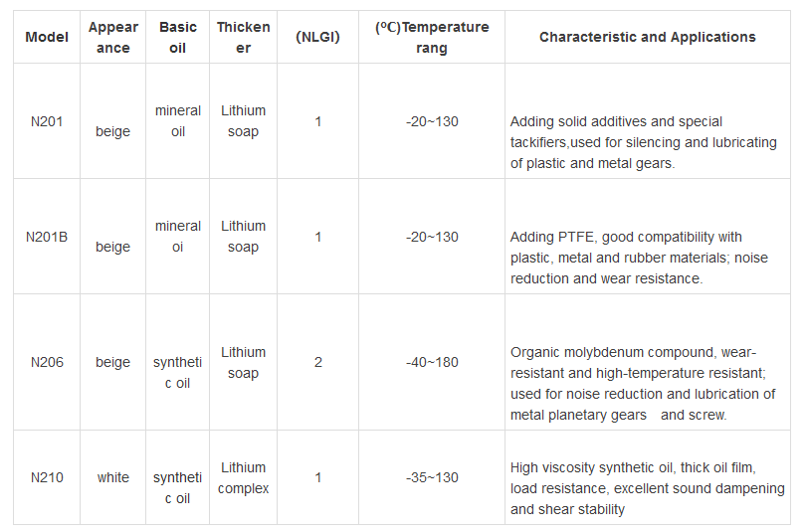Click the N210 model cell
Image resolution: width=805 pixels, height=532 pixels.
point(47,477)
